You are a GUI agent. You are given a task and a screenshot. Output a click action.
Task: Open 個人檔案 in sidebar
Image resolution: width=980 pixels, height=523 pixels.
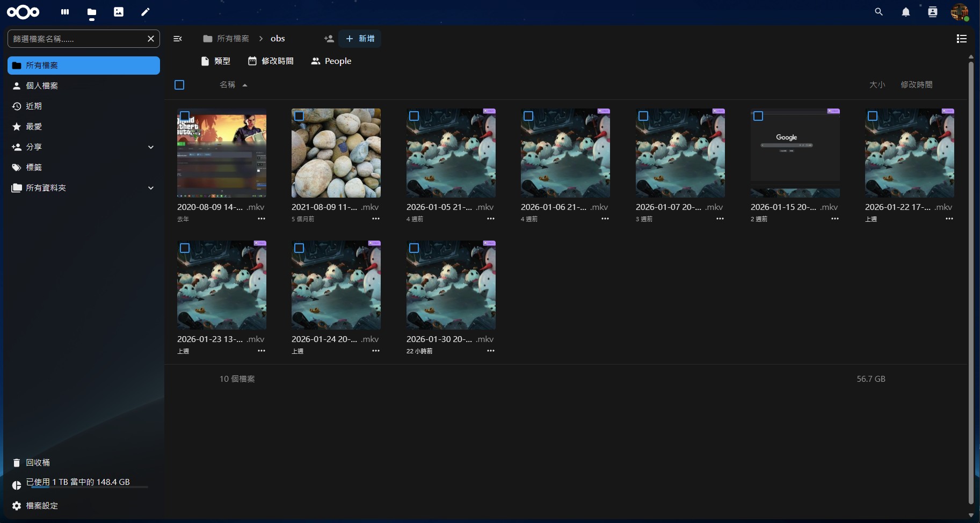(84, 86)
